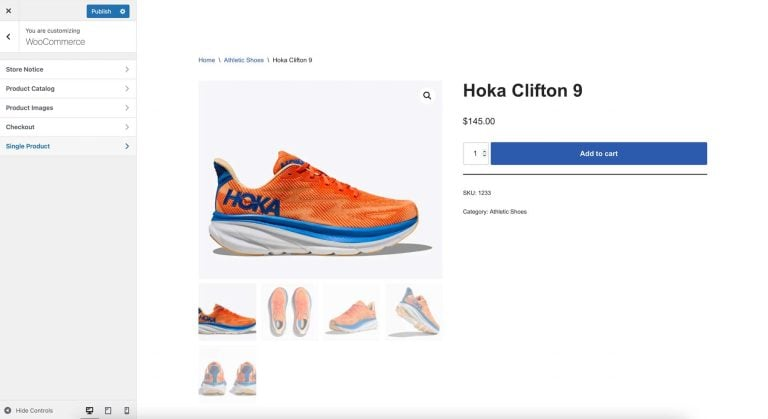
Task: Switch to mobile preview icon
Action: coord(126,410)
